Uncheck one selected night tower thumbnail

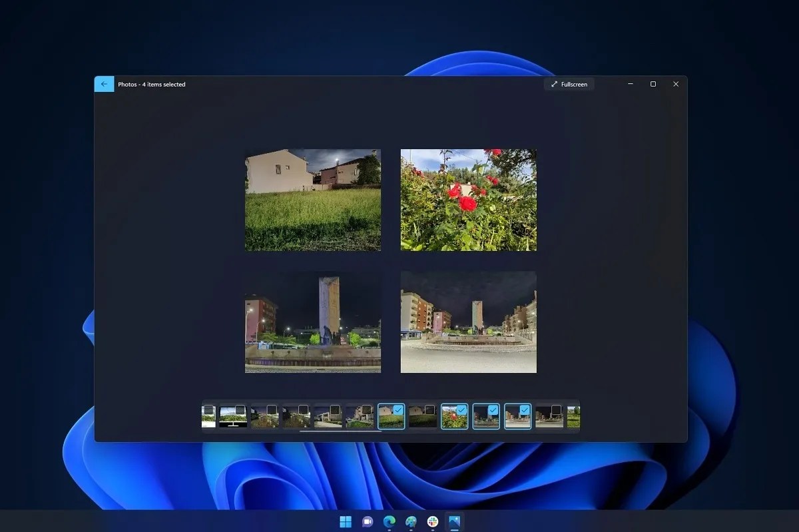[x=493, y=409]
